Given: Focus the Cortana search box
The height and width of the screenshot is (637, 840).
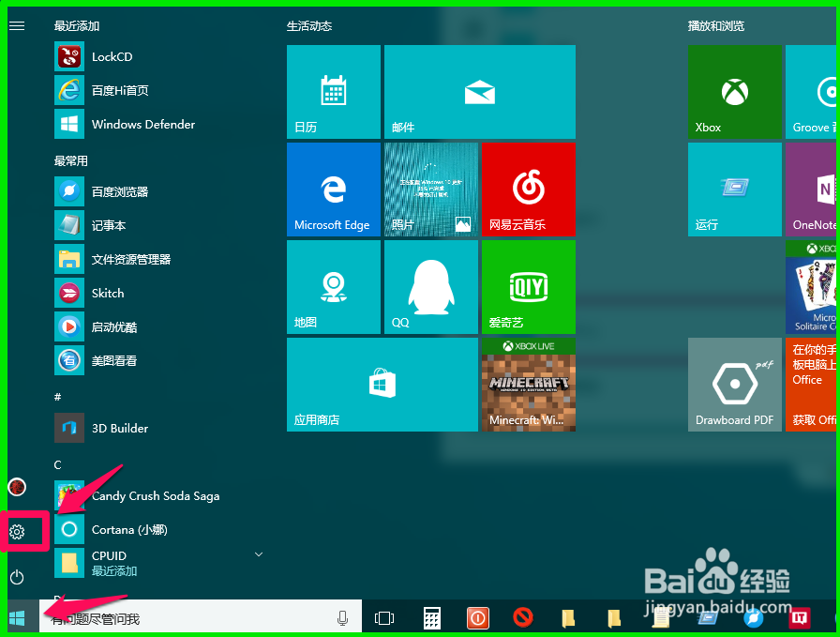Looking at the screenshot, I should 201,618.
